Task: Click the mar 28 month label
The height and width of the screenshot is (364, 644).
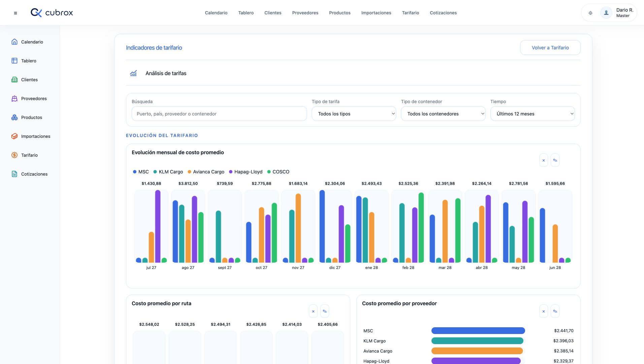Action: click(x=445, y=268)
